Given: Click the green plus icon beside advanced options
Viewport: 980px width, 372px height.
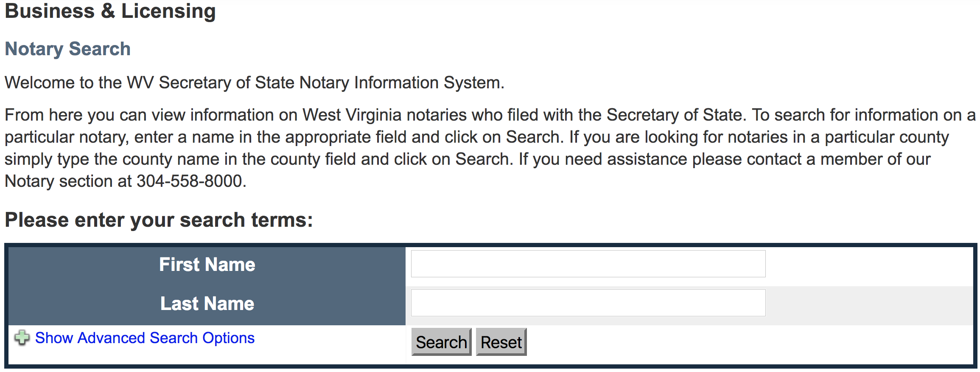Looking at the screenshot, I should coord(22,338).
